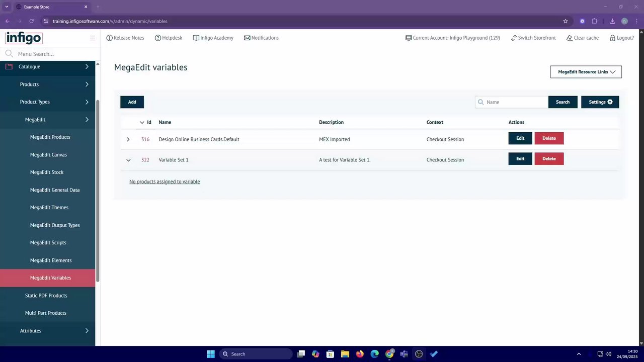Viewport: 644px width, 362px height.
Task: Open MegaEdit Products in the sidebar
Action: (50, 137)
